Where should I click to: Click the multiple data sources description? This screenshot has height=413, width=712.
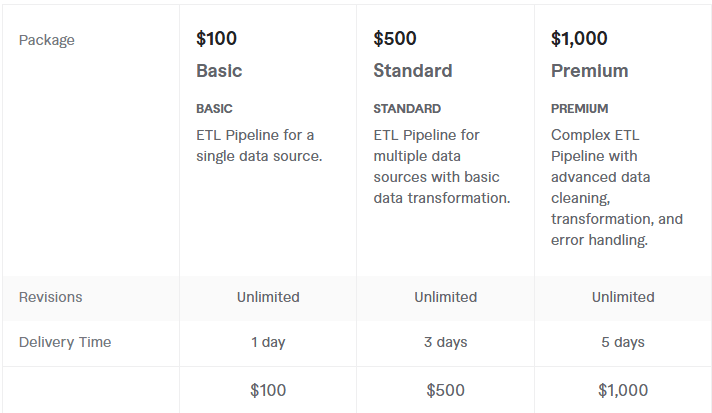point(441,166)
